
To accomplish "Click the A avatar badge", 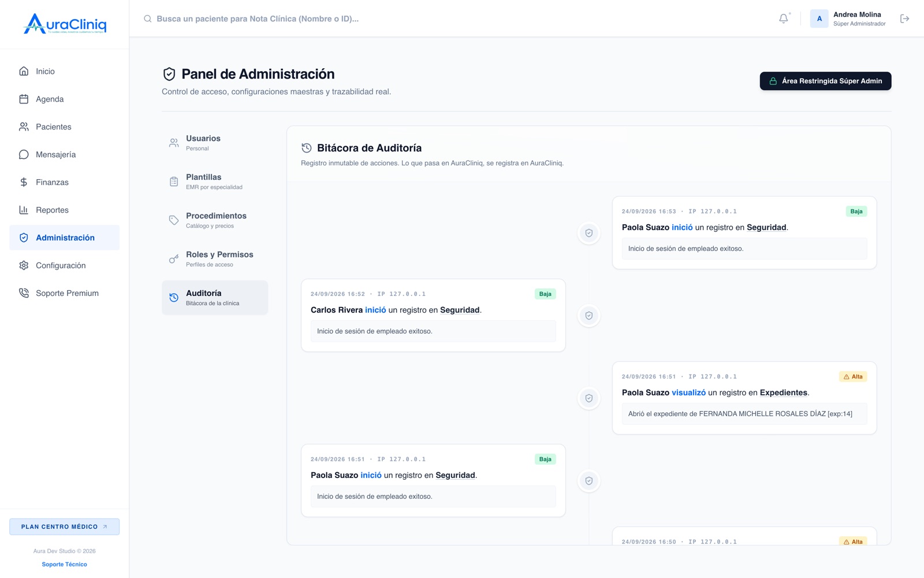I will [x=819, y=18].
